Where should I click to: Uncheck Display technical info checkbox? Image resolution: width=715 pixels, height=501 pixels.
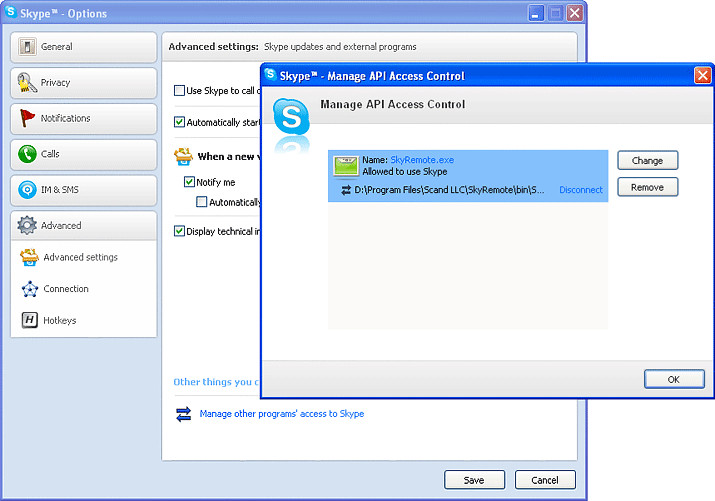coord(179,231)
